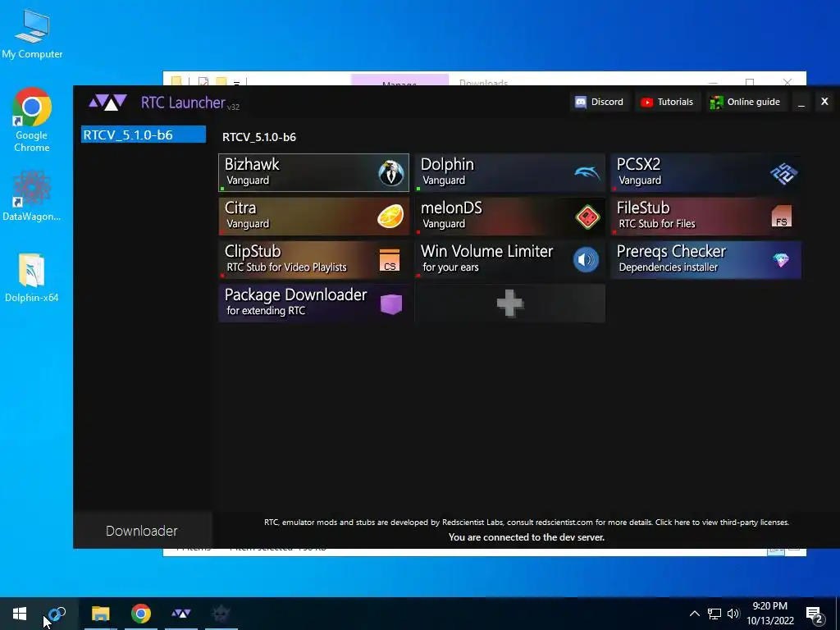Open the Dolphin Vanguard tile
The height and width of the screenshot is (630, 840).
point(509,172)
